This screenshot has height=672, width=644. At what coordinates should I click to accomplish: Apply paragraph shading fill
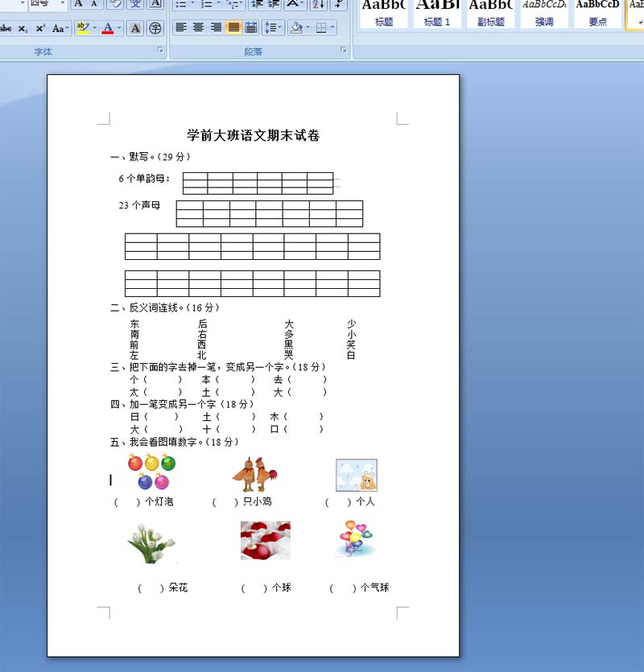[x=296, y=28]
